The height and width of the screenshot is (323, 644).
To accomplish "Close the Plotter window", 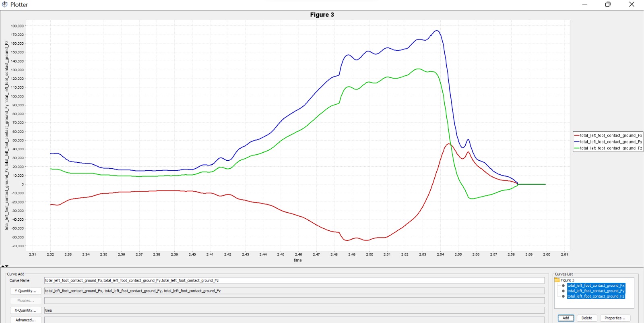I will [x=632, y=4].
